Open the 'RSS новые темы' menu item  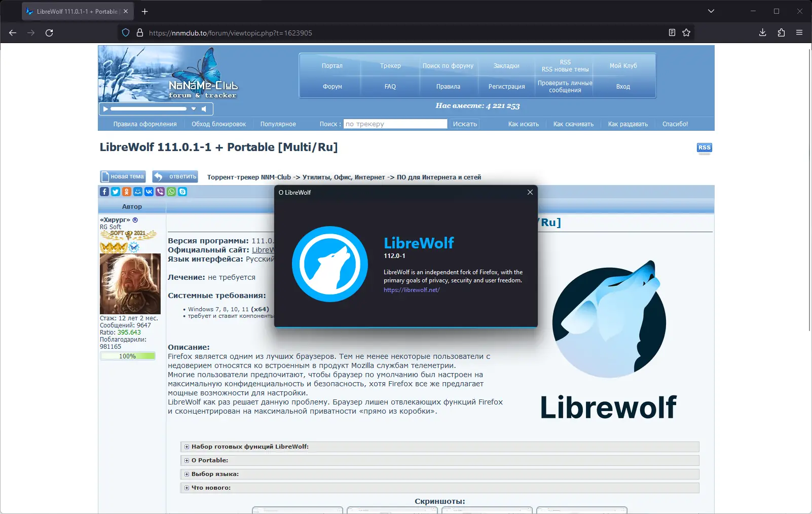click(565, 69)
